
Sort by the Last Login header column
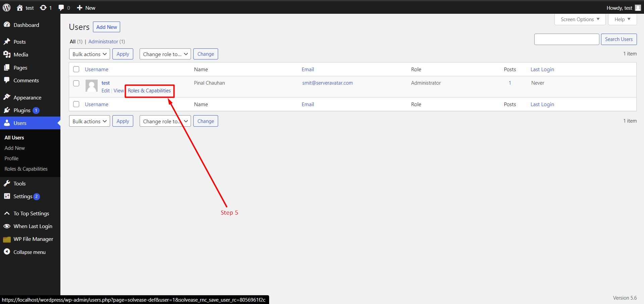[x=542, y=69]
